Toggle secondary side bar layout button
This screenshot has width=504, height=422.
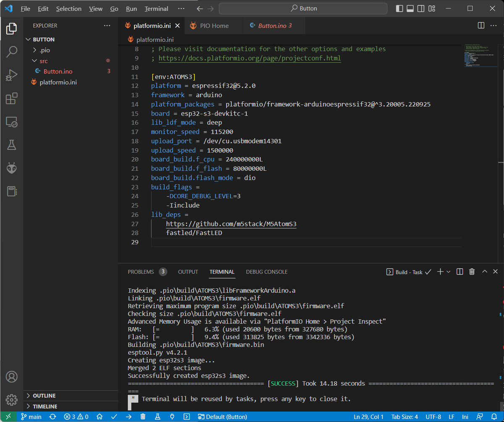(421, 8)
